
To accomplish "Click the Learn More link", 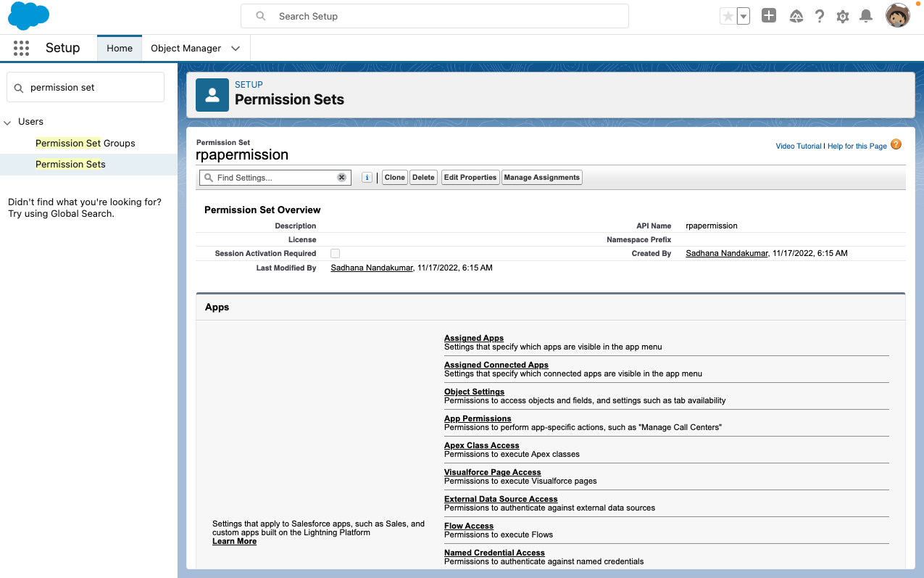I will (234, 541).
